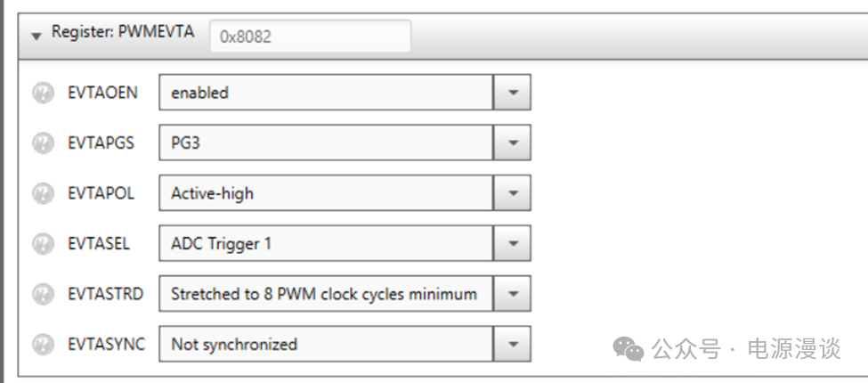Screen dimensions: 868x383
Task: Click the PWMEVTA register value field
Action: pos(310,37)
